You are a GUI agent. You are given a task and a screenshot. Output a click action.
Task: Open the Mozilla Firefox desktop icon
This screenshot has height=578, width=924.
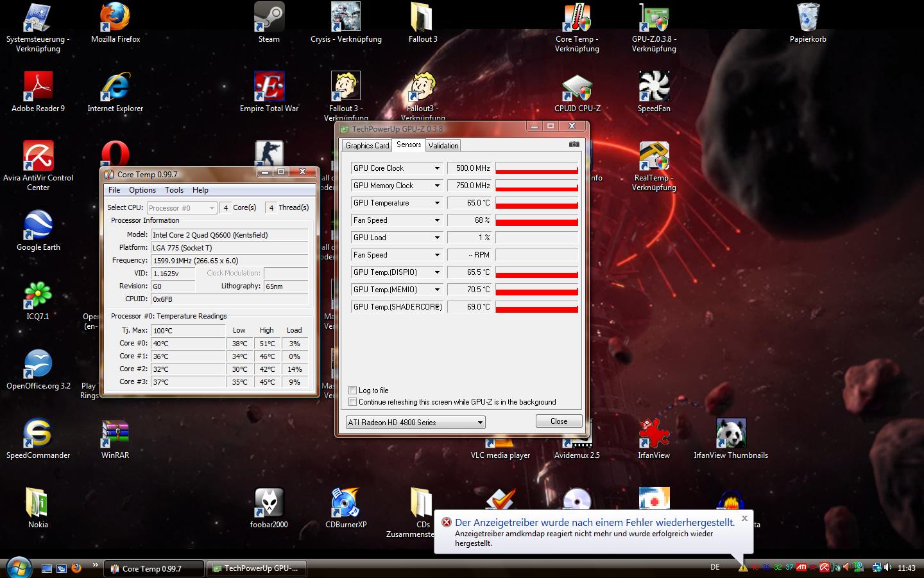pyautogui.click(x=115, y=18)
